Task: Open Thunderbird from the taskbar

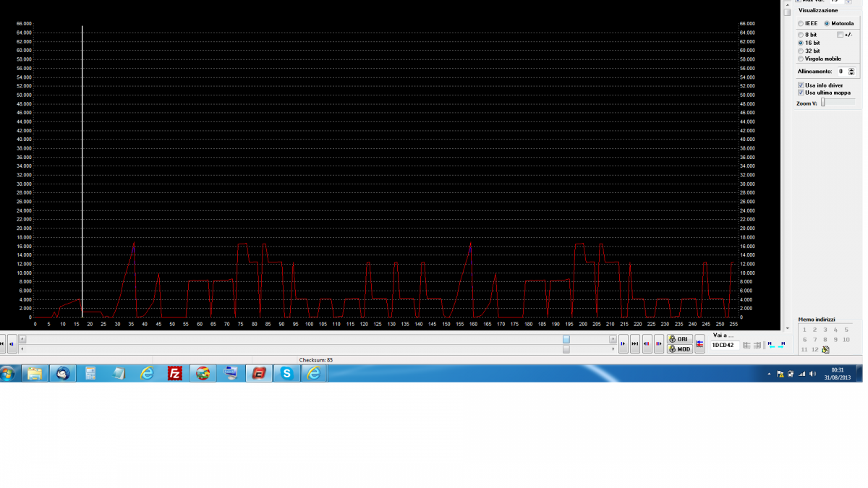Action: coord(62,373)
